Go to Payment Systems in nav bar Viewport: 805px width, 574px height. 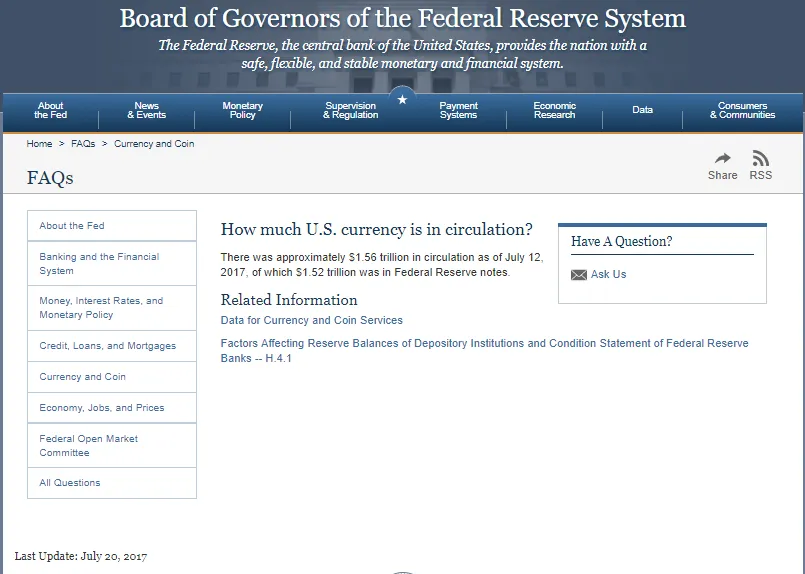(458, 110)
